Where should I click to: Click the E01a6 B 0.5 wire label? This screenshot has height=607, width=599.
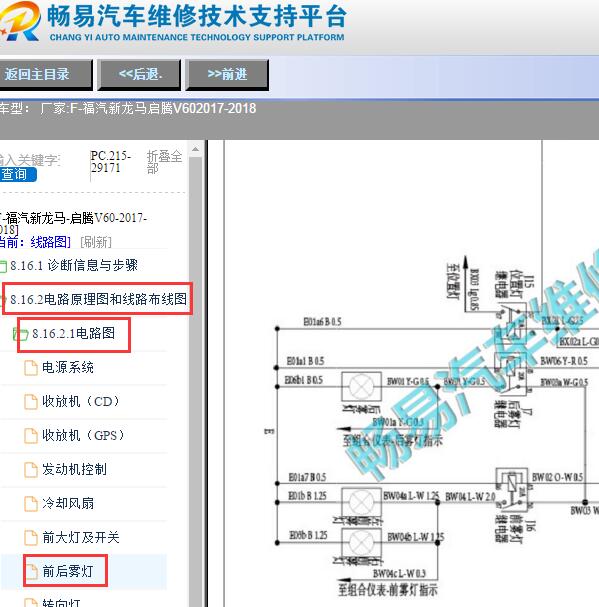[x=322, y=322]
